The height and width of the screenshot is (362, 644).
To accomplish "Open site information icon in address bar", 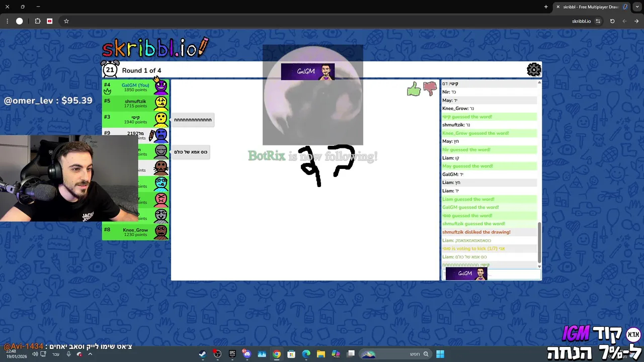I will [x=598, y=21].
